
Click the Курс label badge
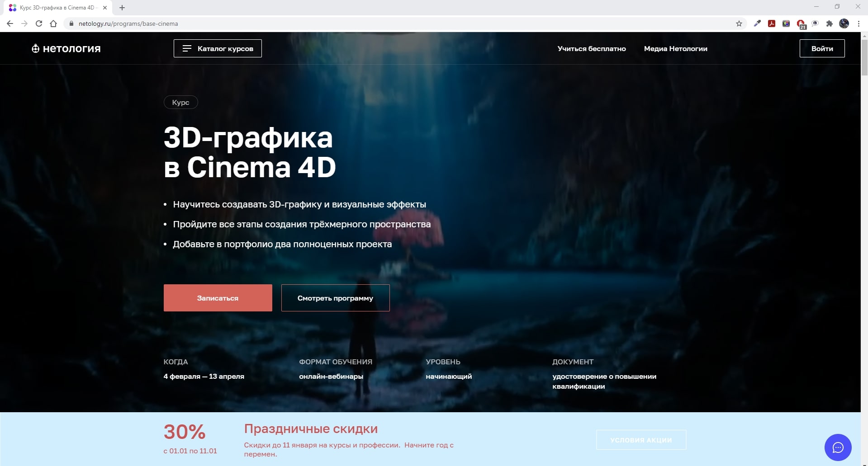pyautogui.click(x=180, y=103)
